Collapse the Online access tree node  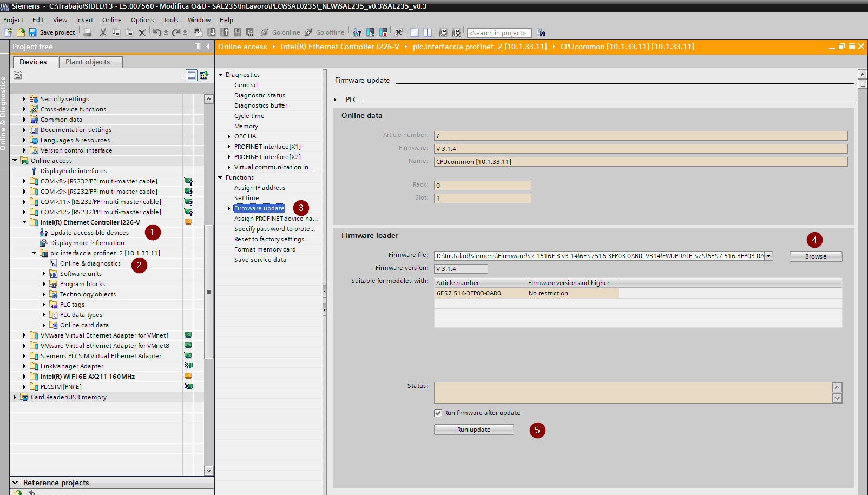click(x=15, y=161)
